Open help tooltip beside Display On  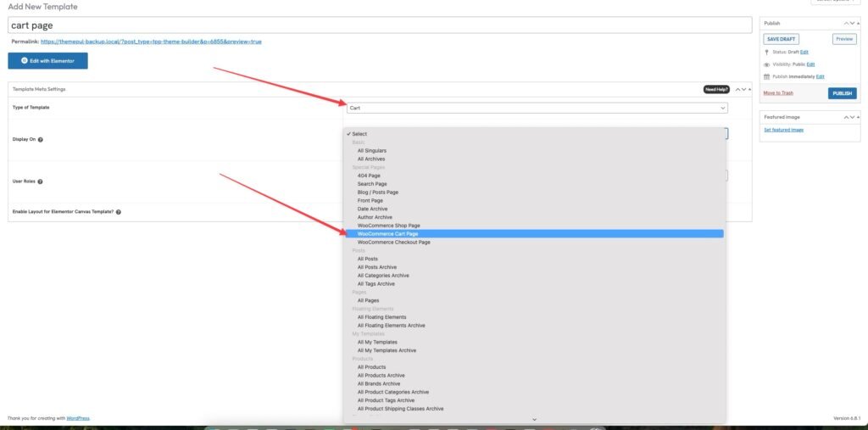(x=41, y=140)
